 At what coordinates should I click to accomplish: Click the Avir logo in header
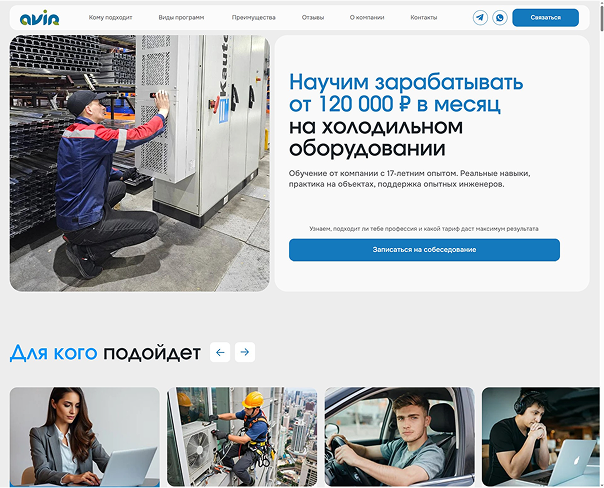(39, 18)
